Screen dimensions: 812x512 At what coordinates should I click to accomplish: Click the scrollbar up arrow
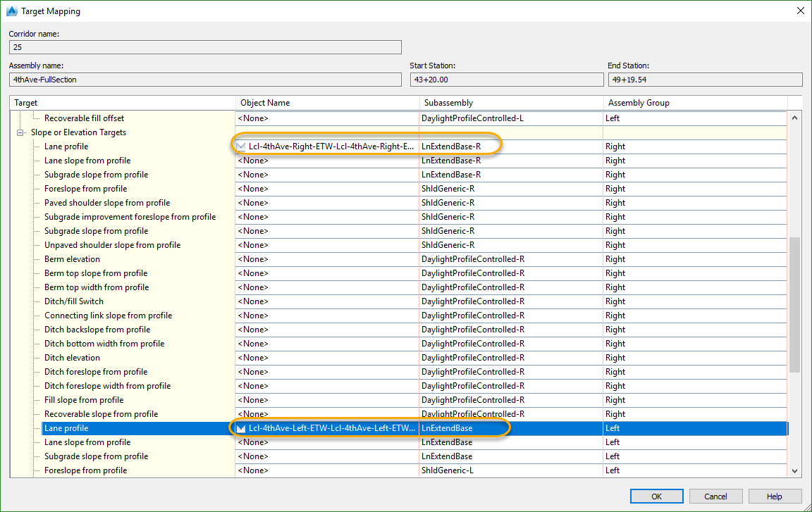[x=794, y=118]
